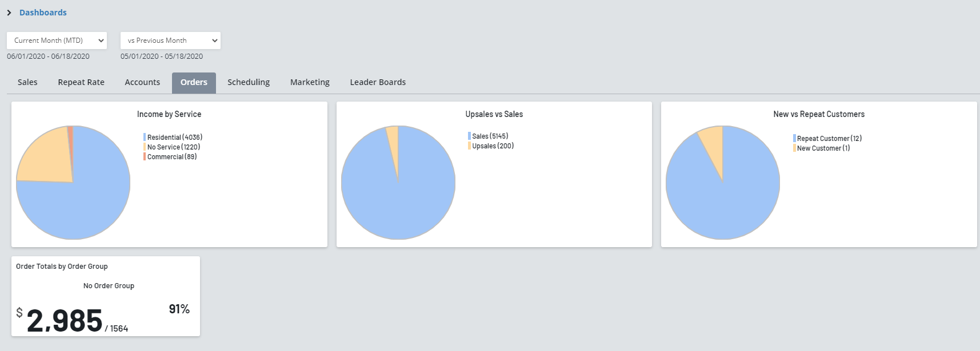
Task: Switch to the Repeat Rate tab
Action: click(81, 82)
